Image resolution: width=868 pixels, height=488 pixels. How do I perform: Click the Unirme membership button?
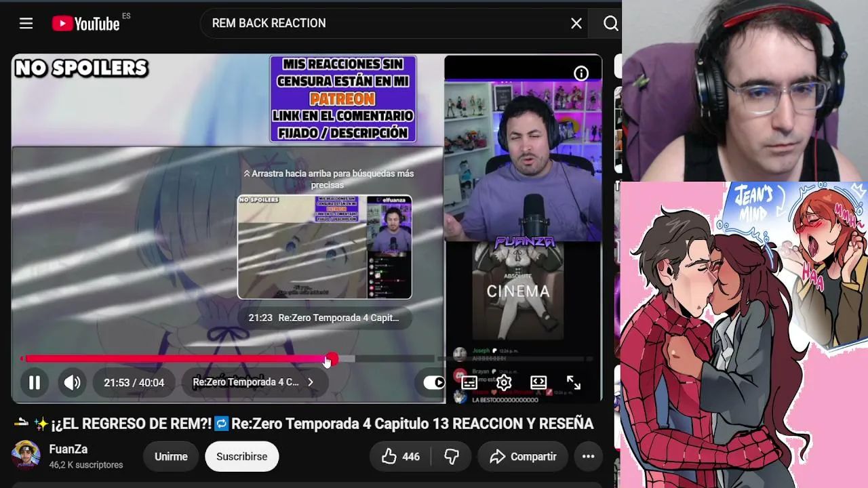tap(171, 457)
